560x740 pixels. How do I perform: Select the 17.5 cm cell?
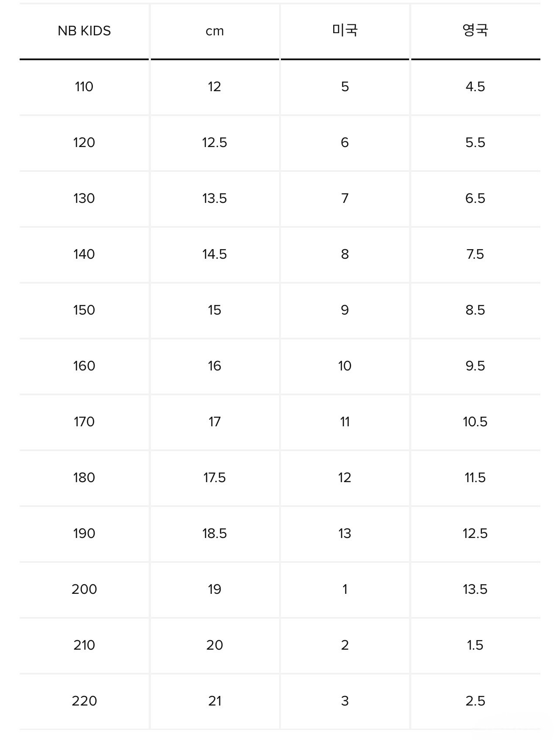215,478
